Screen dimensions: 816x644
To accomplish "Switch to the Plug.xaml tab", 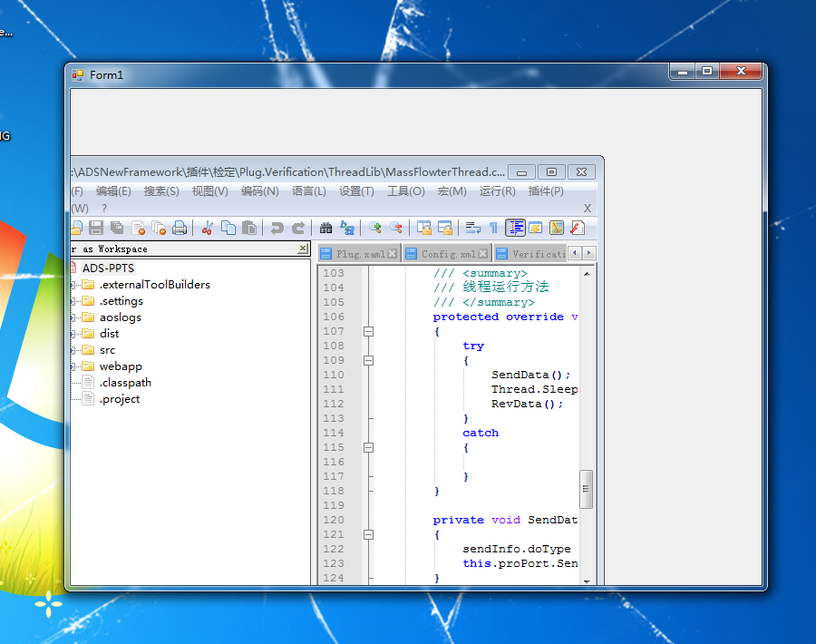I will (360, 254).
